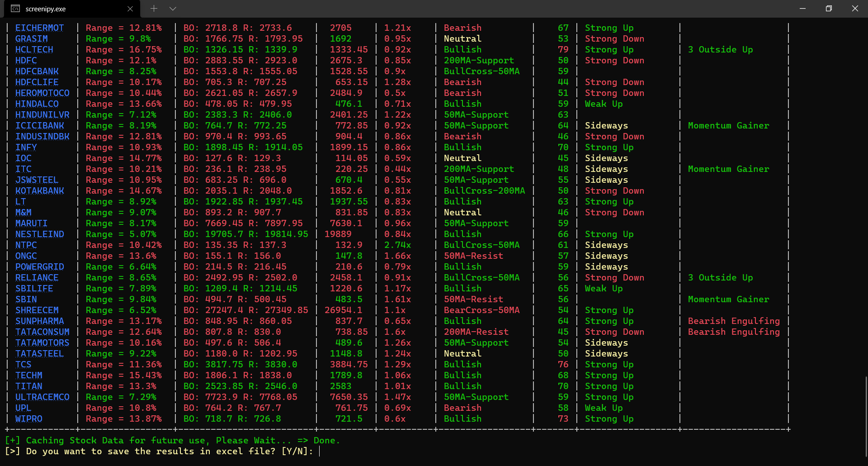This screenshot has height=466, width=868.
Task: Click the Caching Stock Data status line
Action: coord(172,441)
